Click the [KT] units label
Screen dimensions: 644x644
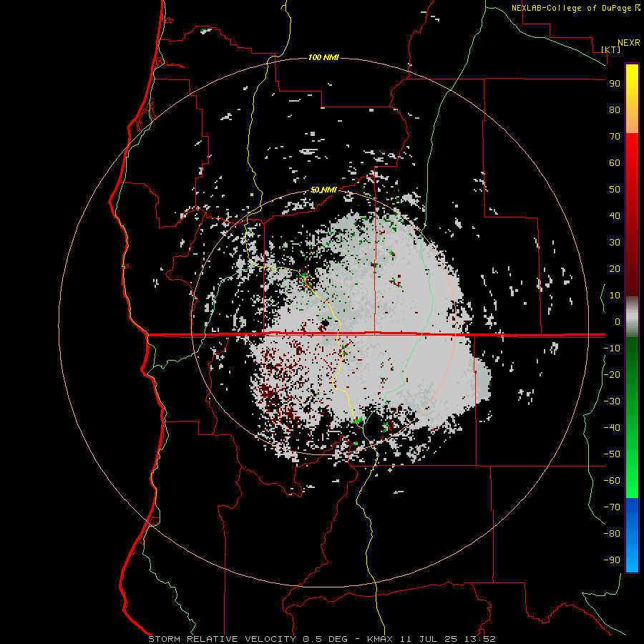(x=611, y=49)
